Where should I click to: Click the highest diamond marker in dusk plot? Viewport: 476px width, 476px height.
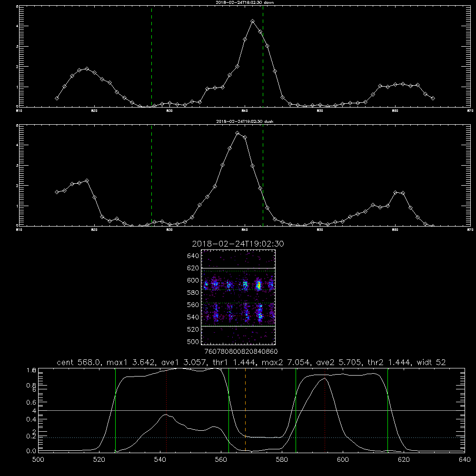(238, 133)
